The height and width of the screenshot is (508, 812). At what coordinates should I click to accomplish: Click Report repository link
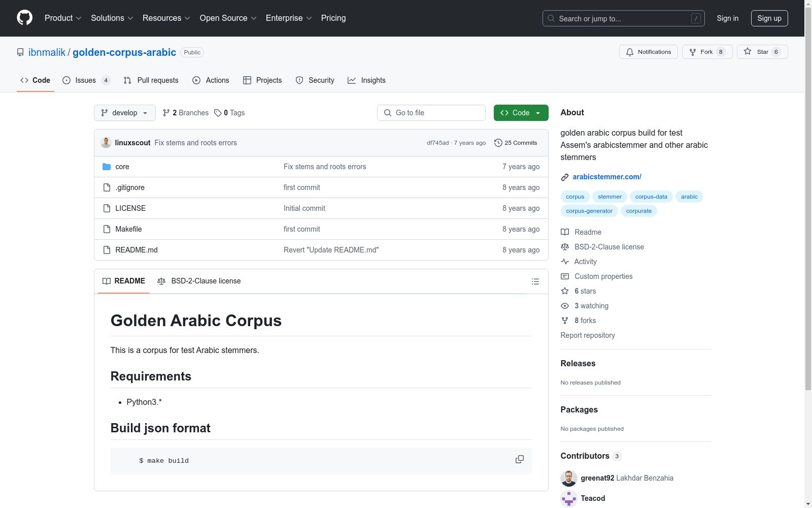[x=588, y=335]
